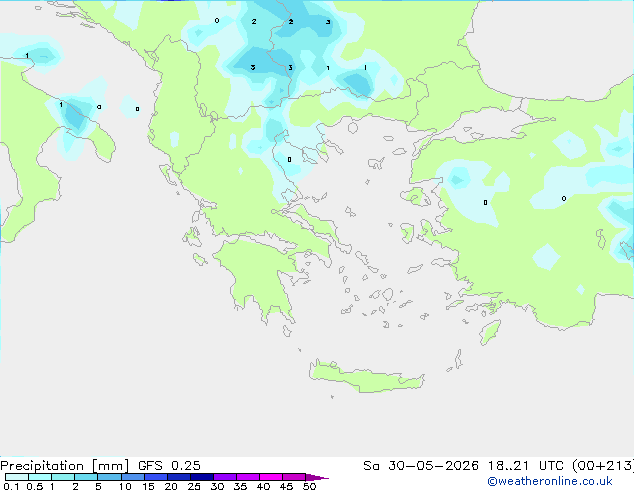Select the 35–40 mm legend color swatch
The width and height of the screenshot is (634, 490).
pyautogui.click(x=248, y=477)
